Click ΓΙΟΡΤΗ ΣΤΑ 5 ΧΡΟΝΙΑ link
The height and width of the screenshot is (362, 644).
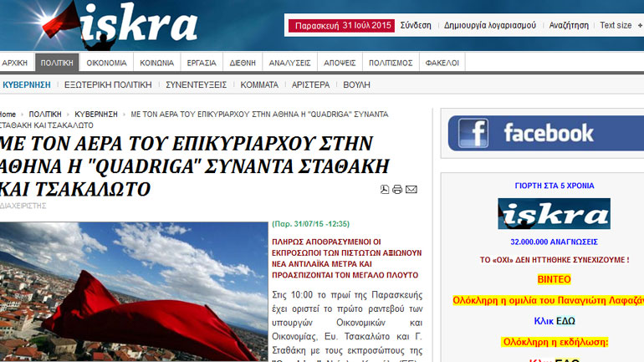pos(554,186)
